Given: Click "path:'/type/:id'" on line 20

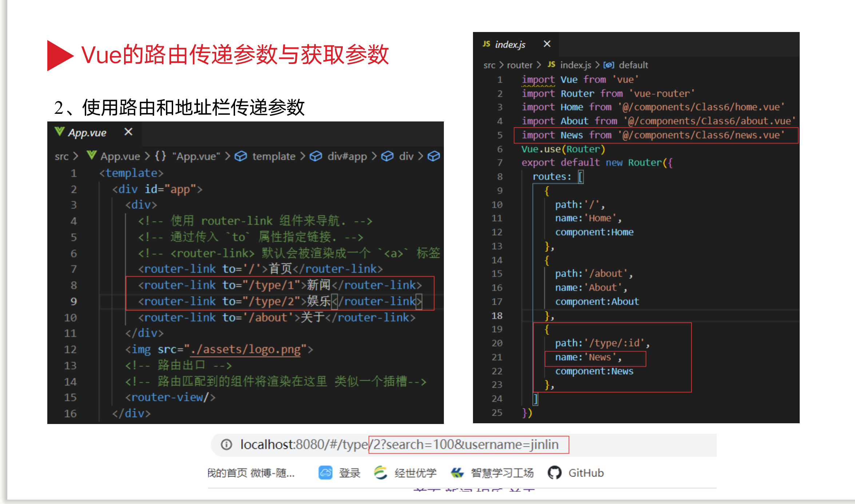Looking at the screenshot, I should (602, 343).
